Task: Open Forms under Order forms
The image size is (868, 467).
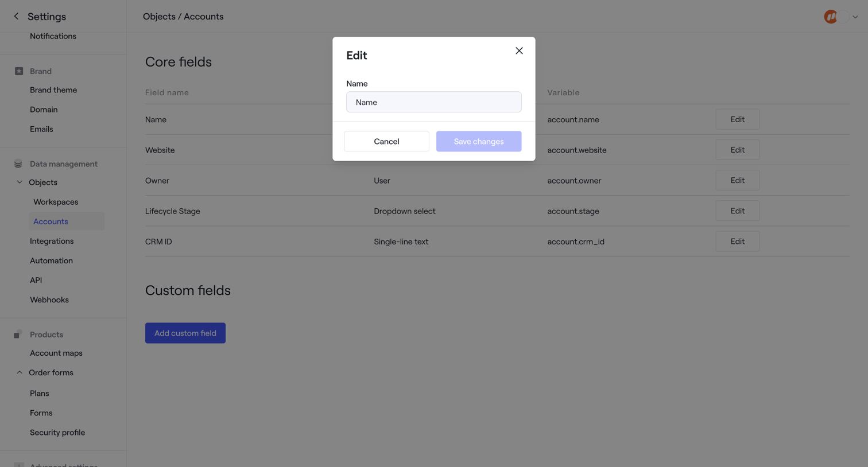Action: (x=41, y=412)
